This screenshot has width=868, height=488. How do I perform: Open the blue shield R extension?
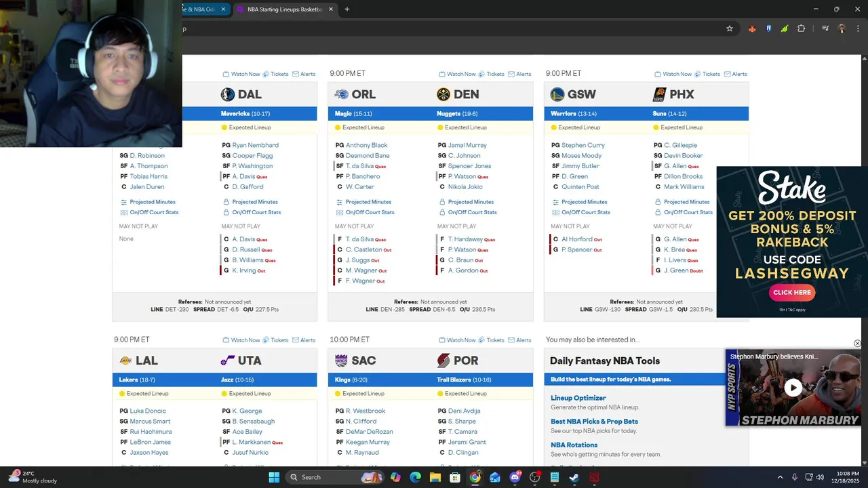click(768, 28)
